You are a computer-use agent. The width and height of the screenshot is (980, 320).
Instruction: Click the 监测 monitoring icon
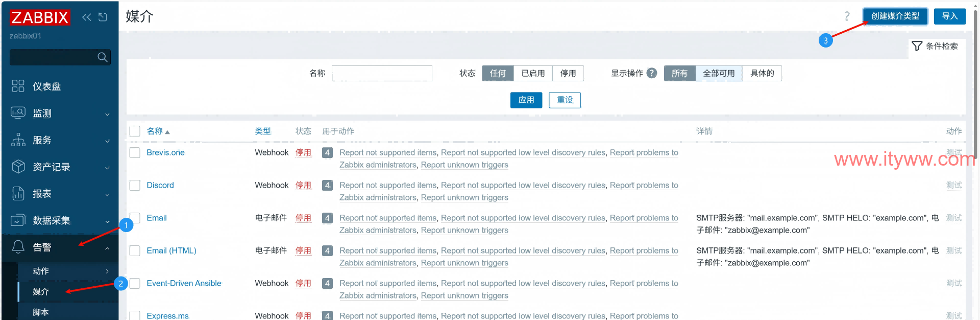point(18,113)
